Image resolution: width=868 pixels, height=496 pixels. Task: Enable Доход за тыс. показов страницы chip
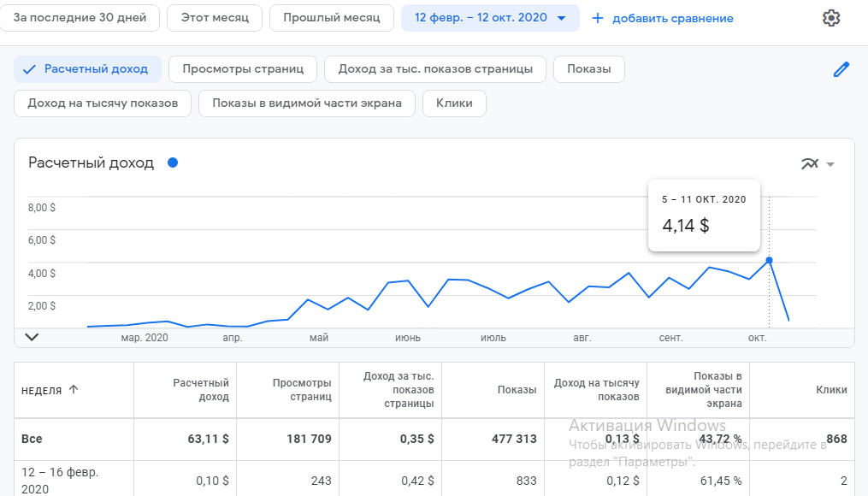[x=435, y=69]
